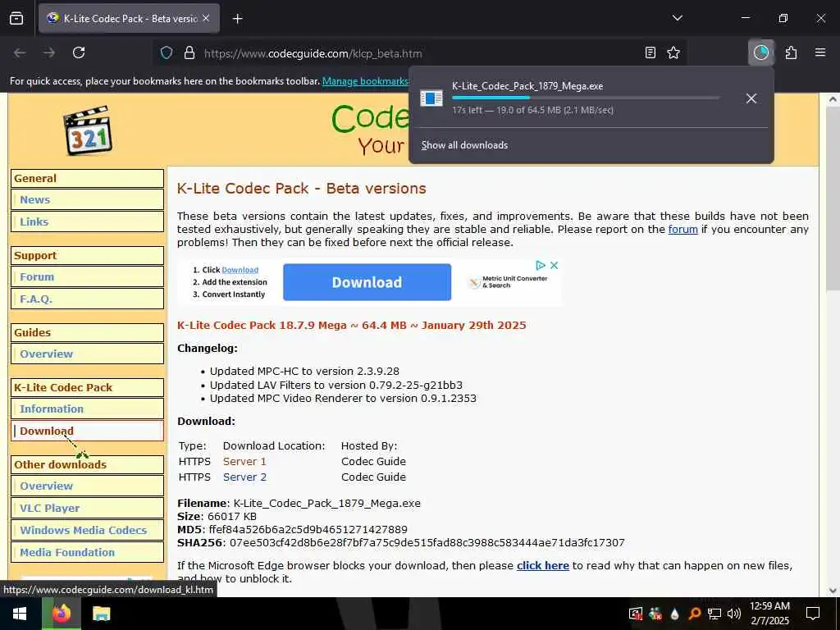840x630 pixels.
Task: Download from Server 1
Action: 244,462
